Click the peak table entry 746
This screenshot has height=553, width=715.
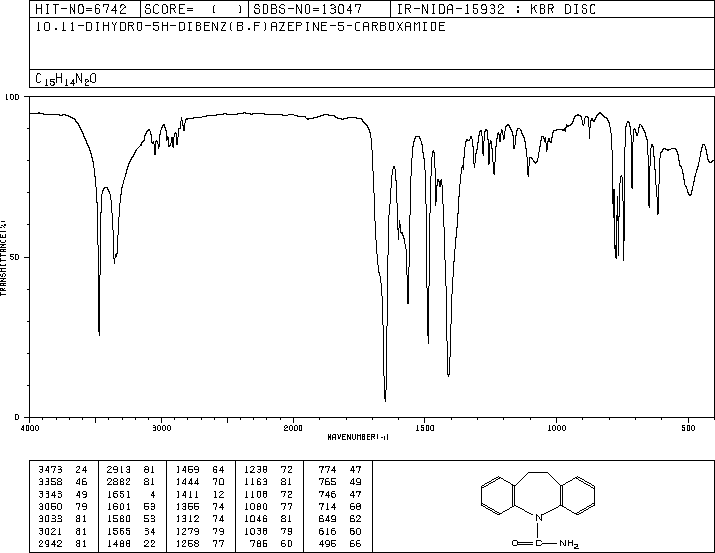(x=327, y=494)
